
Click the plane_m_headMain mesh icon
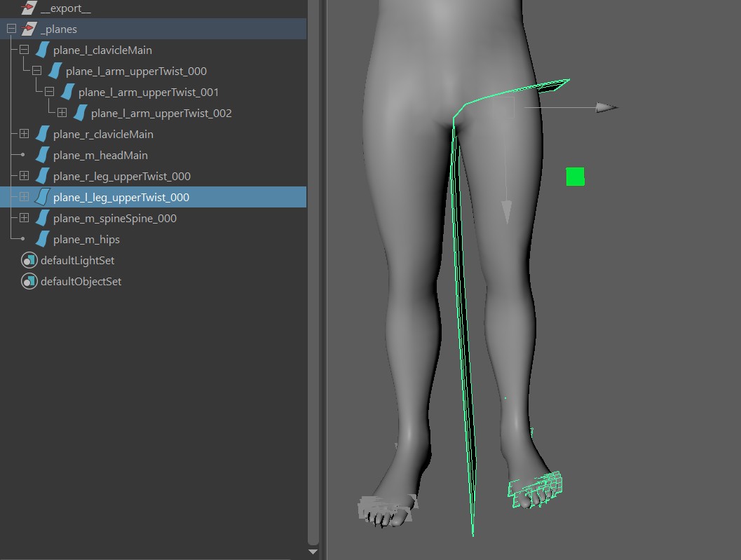click(43, 155)
